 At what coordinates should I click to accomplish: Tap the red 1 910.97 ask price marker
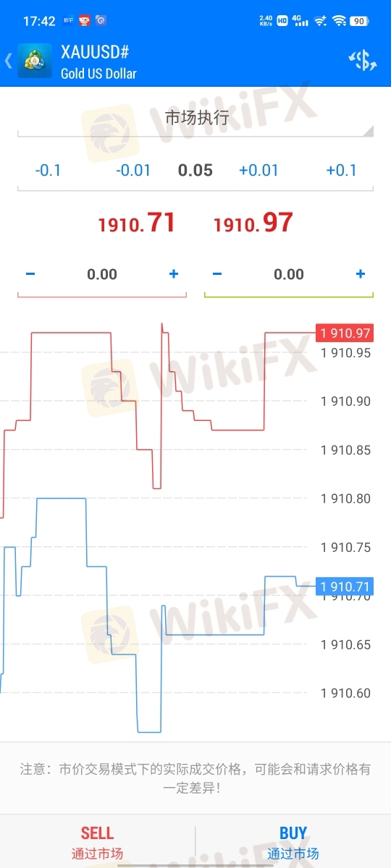coord(345,333)
